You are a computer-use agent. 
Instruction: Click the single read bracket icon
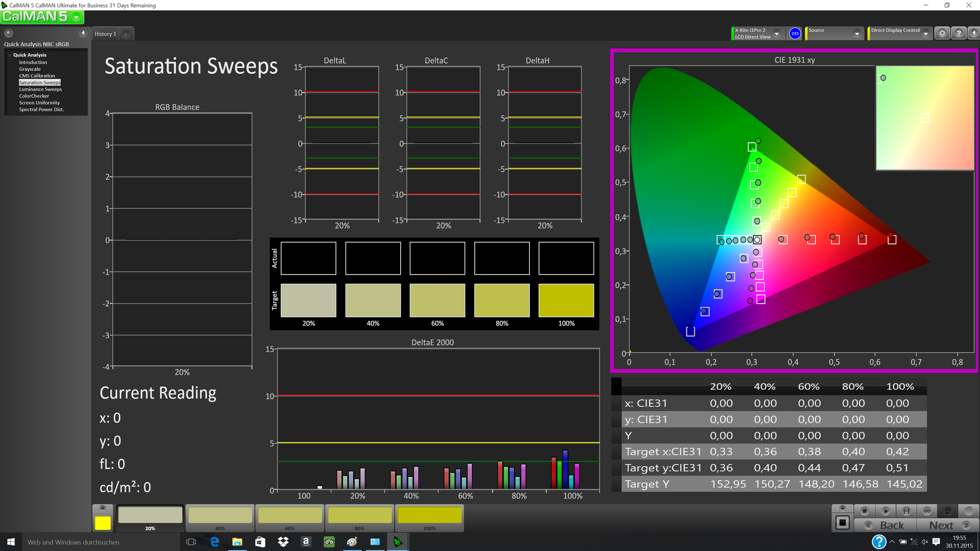tap(906, 511)
